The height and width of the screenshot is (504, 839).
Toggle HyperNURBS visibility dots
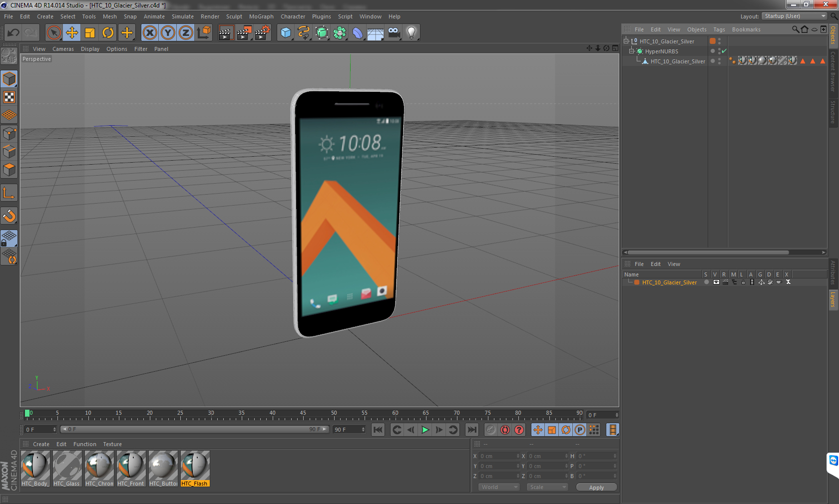click(719, 51)
